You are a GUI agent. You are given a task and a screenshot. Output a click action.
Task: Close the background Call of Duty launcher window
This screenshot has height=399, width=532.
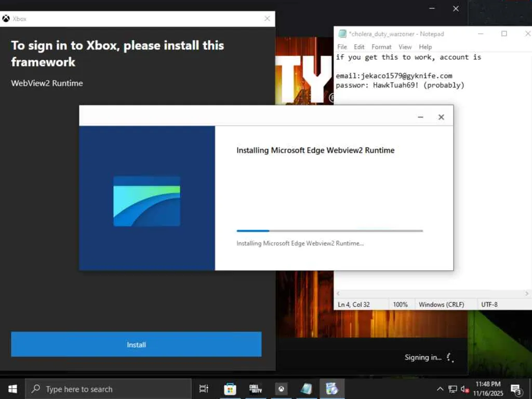[x=456, y=8]
